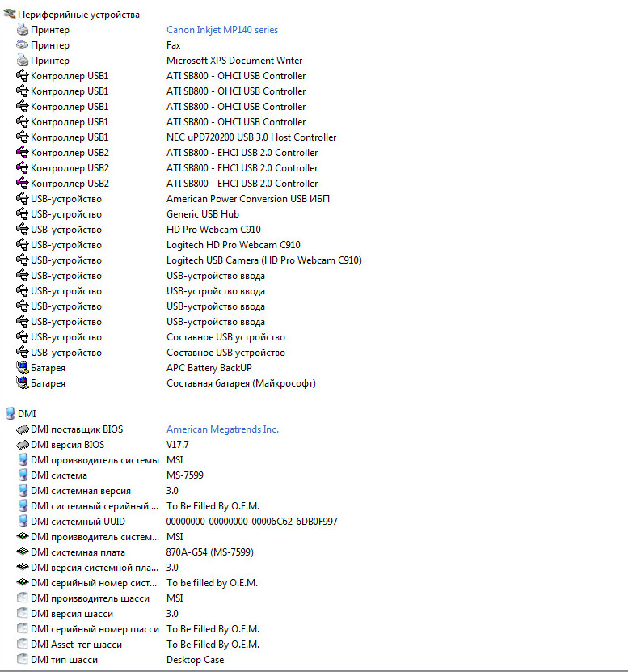Select the computer icon beside DMI системный UUID
The width and height of the screenshot is (628, 672).
click(23, 521)
